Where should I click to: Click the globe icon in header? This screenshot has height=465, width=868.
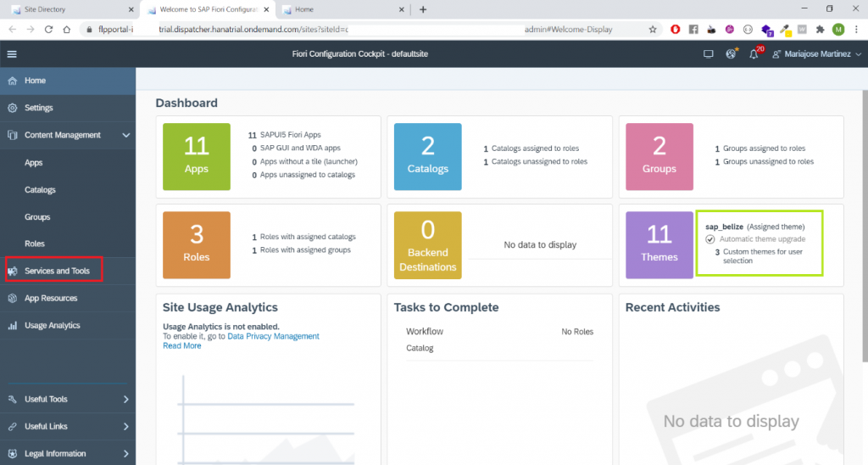click(x=732, y=53)
